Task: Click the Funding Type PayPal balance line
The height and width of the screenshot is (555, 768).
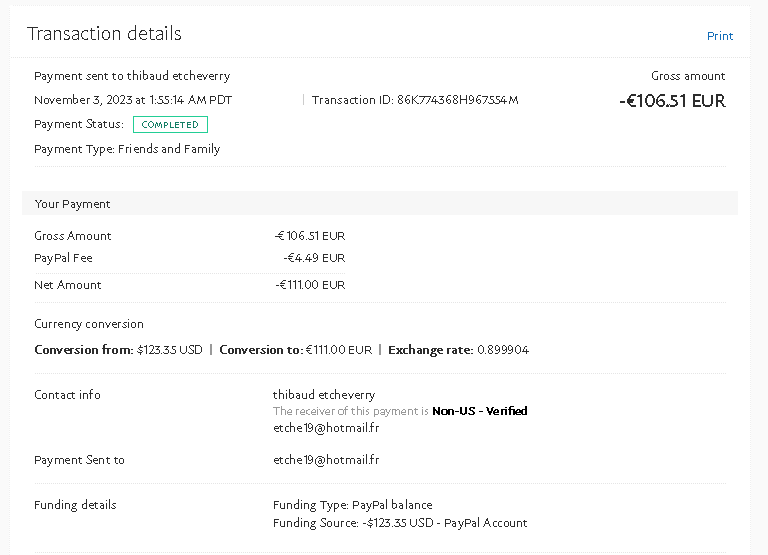Action: pyautogui.click(x=352, y=505)
